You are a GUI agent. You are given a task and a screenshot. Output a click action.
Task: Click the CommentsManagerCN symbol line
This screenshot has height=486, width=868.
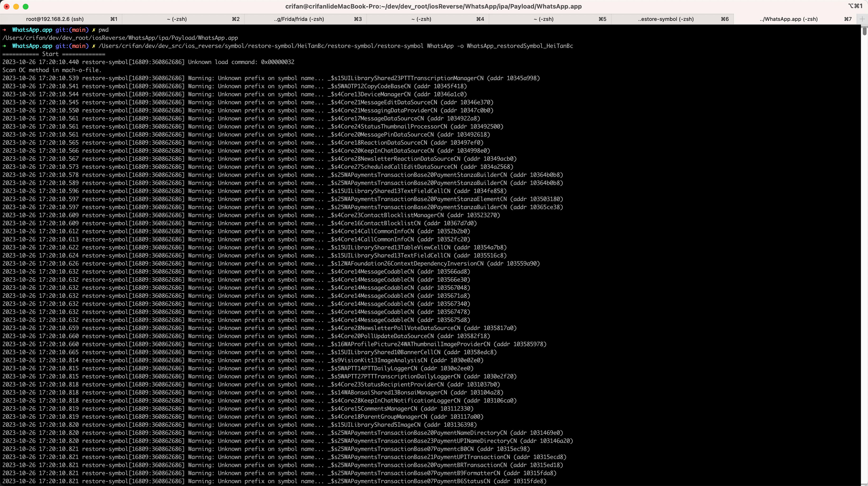point(238,409)
